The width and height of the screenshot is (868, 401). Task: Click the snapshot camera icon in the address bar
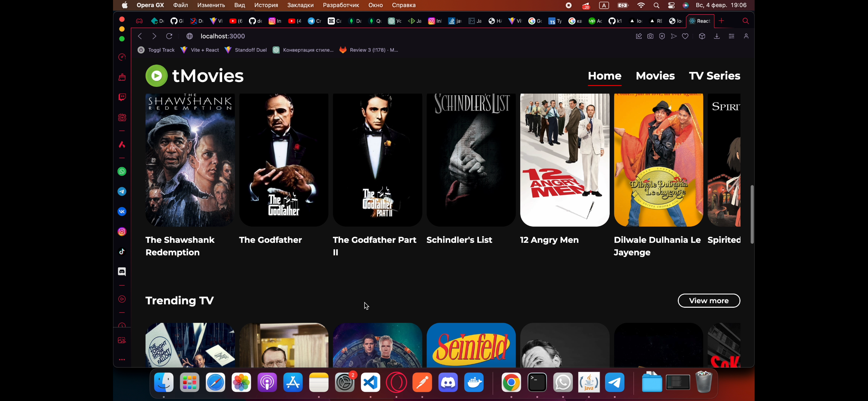tap(650, 36)
